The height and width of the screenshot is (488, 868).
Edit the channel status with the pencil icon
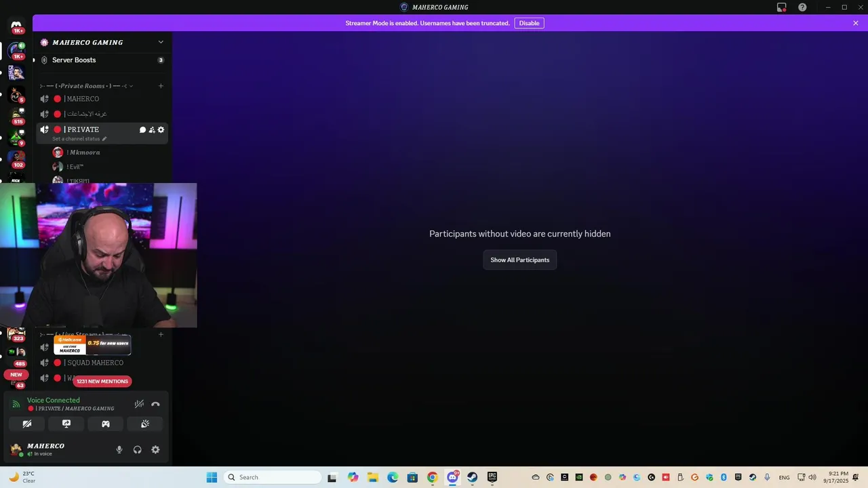click(x=104, y=139)
